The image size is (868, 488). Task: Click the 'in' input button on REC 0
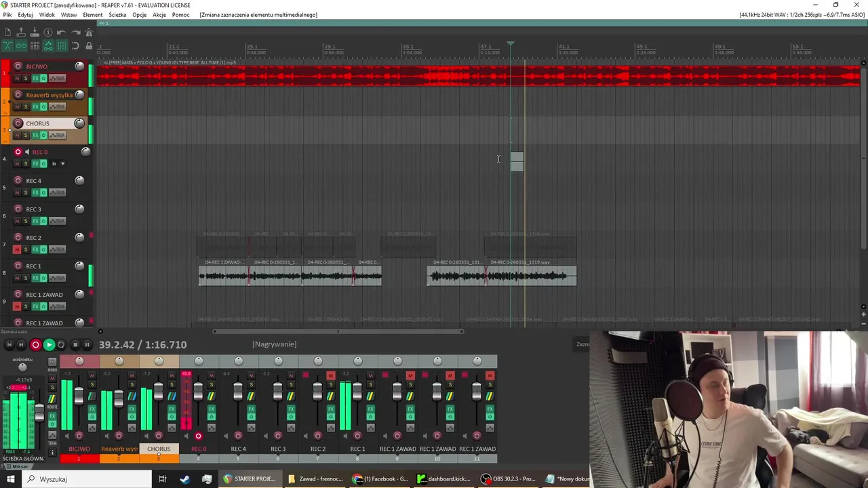coord(54,163)
